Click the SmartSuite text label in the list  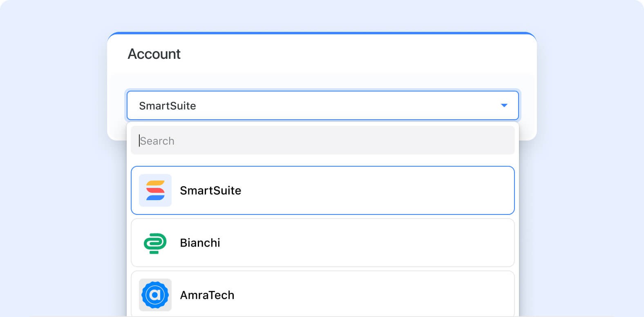click(210, 190)
